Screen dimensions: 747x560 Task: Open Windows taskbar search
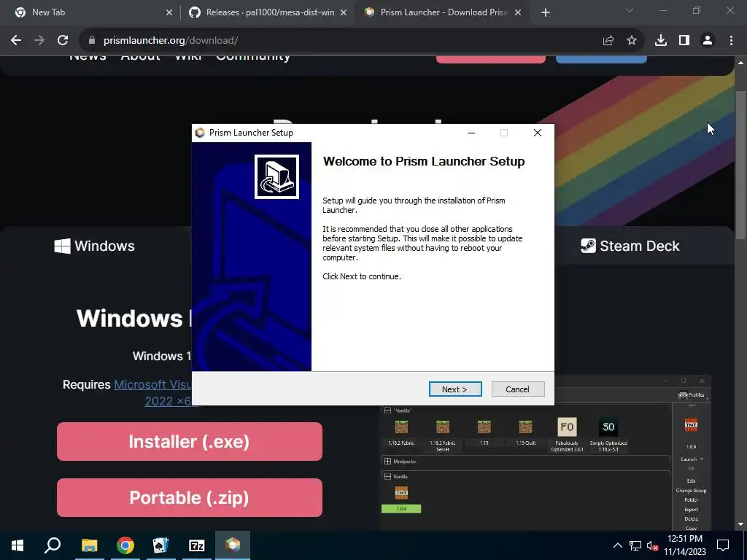53,545
